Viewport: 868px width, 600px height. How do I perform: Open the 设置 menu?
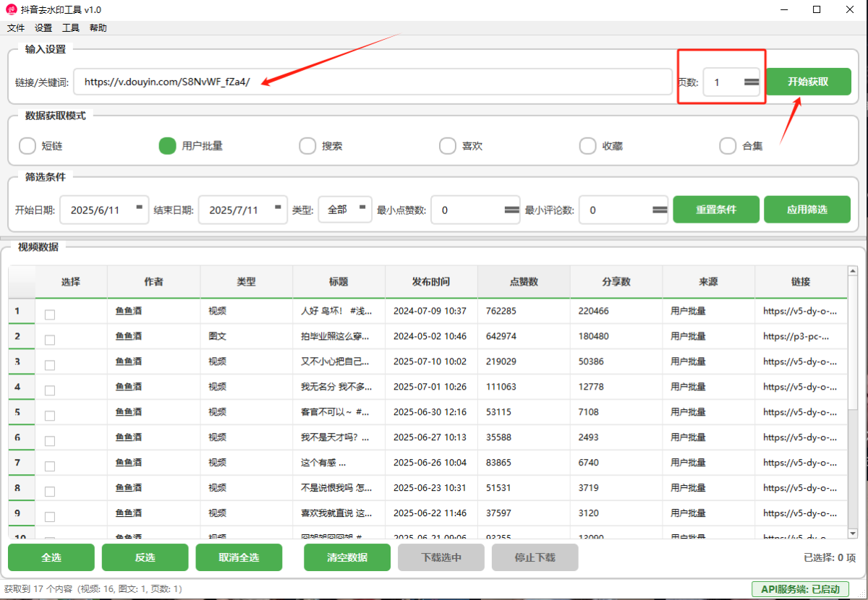pos(43,28)
